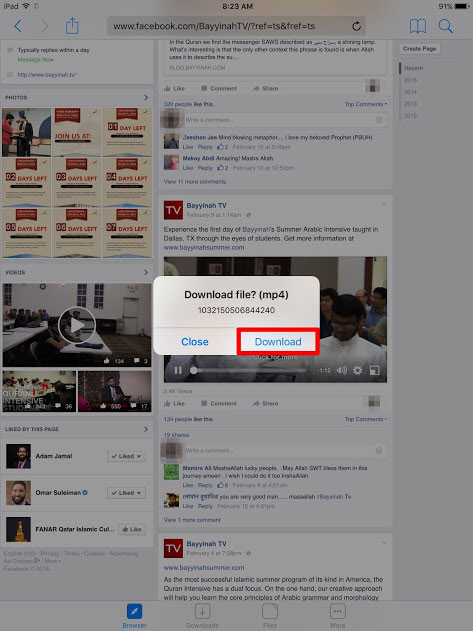
Task: Open Top Comments dropdown on first post
Action: click(366, 104)
